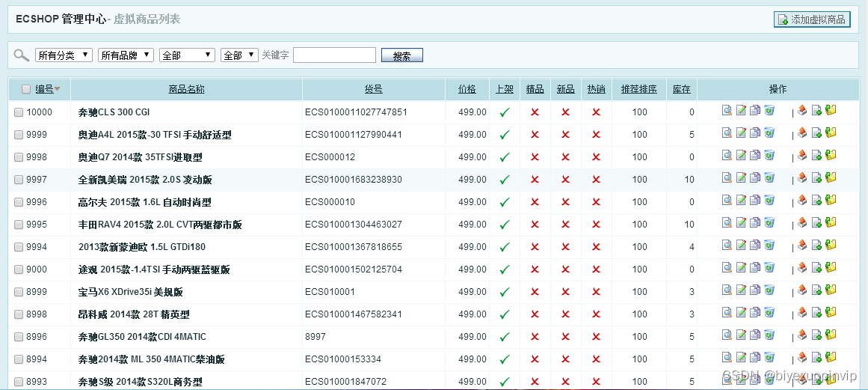Viewport: 868px width, 390px height.
Task: Click the page-with-plus icon for 全新凯美瑞 row
Action: pos(816,177)
